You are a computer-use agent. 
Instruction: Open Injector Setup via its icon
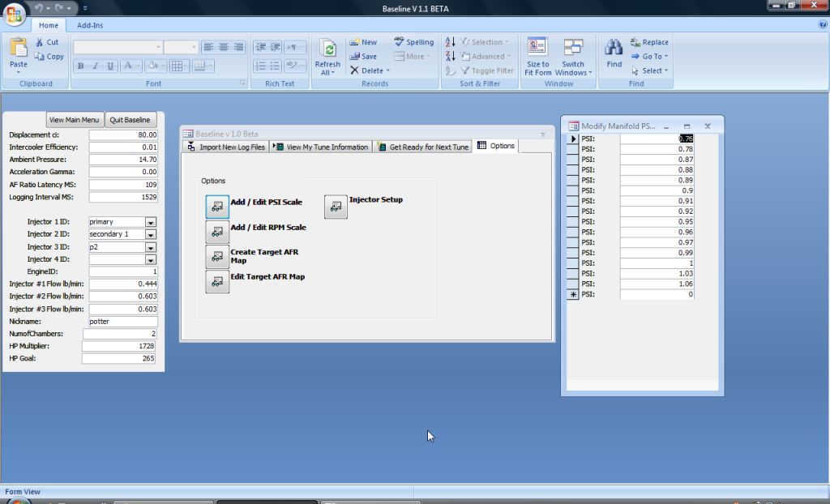[x=336, y=207]
